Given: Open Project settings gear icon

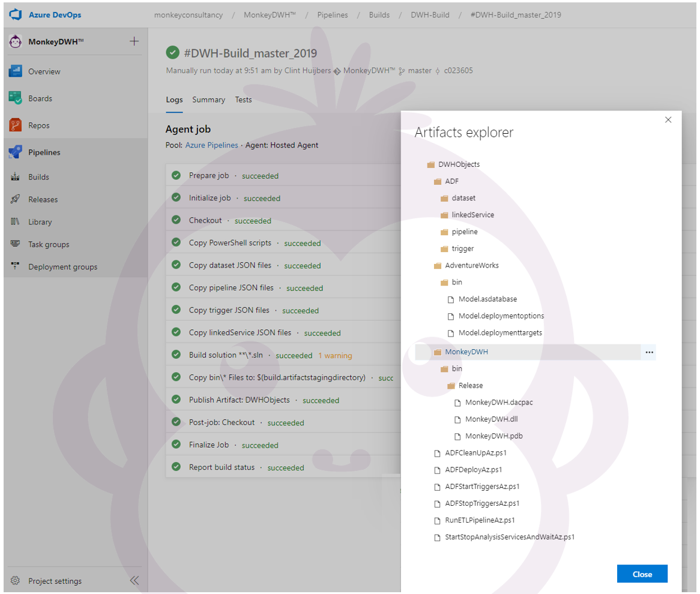Looking at the screenshot, I should [15, 581].
